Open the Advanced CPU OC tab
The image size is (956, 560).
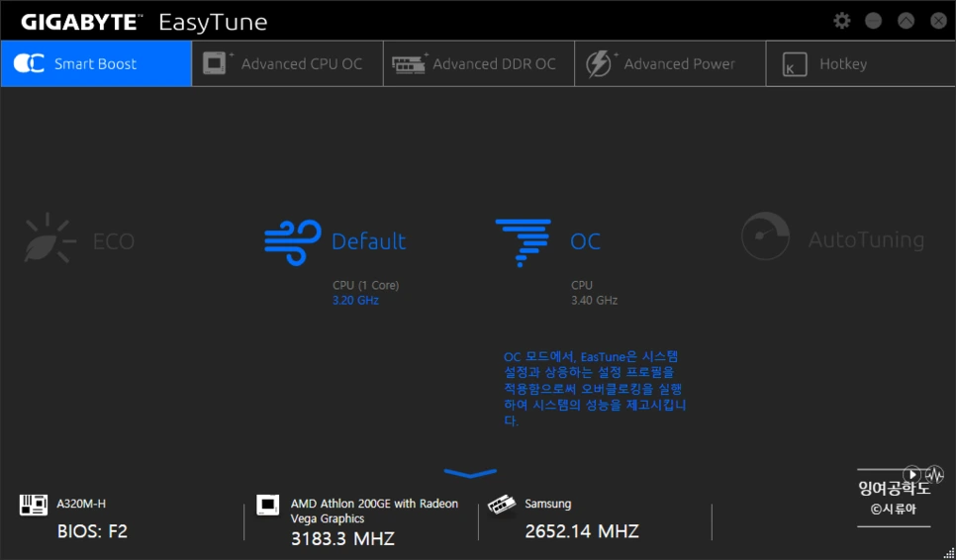coord(287,64)
